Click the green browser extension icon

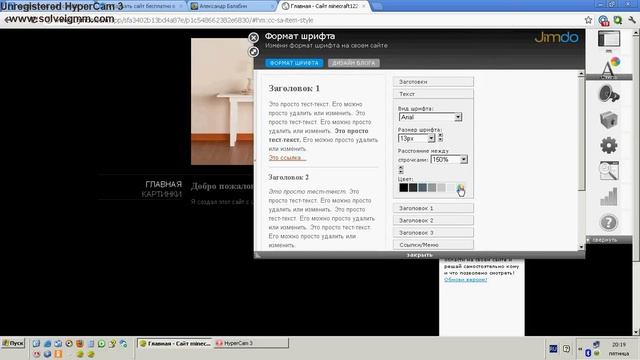tap(618, 20)
